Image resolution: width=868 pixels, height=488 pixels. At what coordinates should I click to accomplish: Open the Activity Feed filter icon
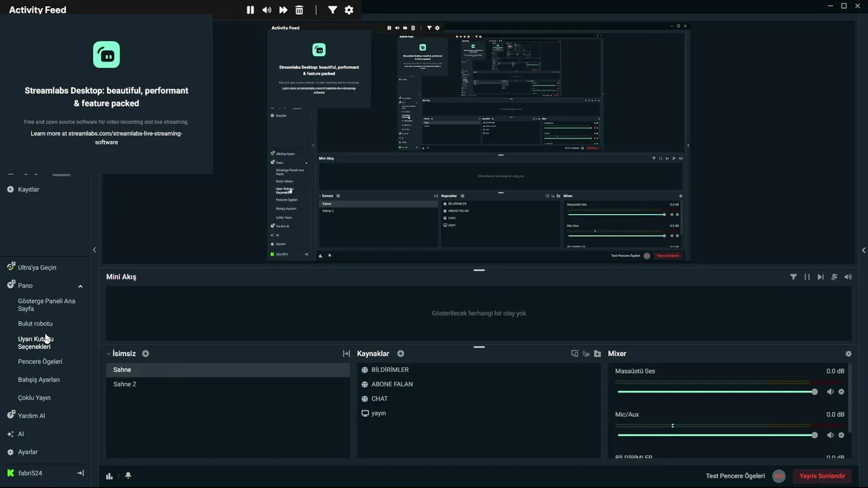[x=332, y=10]
